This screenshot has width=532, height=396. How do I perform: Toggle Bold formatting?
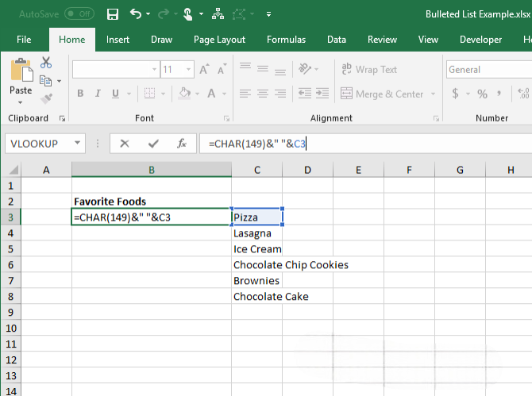coord(80,93)
